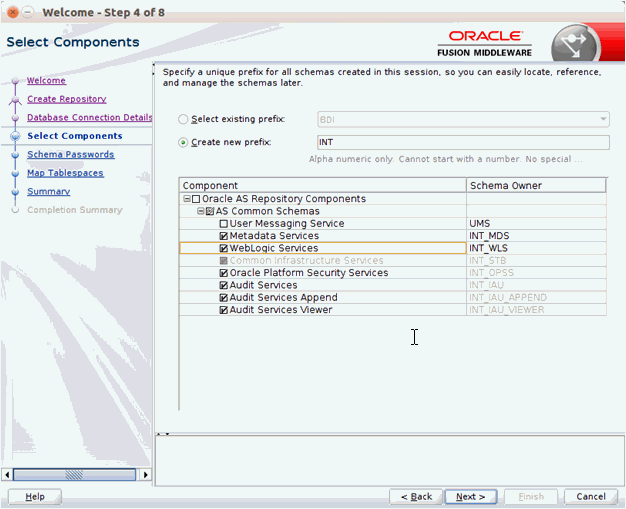Click the Welcome step bullet icon
This screenshot has width=626, height=509.
[x=15, y=81]
